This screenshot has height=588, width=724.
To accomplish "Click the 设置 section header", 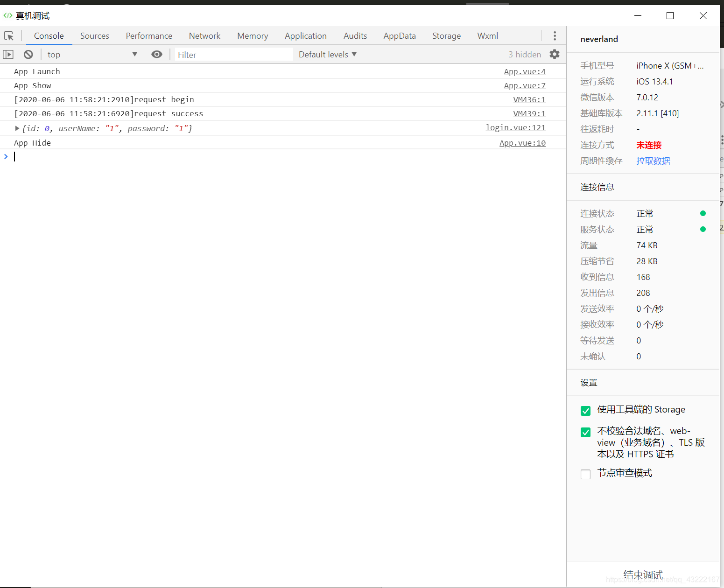I will coord(589,383).
